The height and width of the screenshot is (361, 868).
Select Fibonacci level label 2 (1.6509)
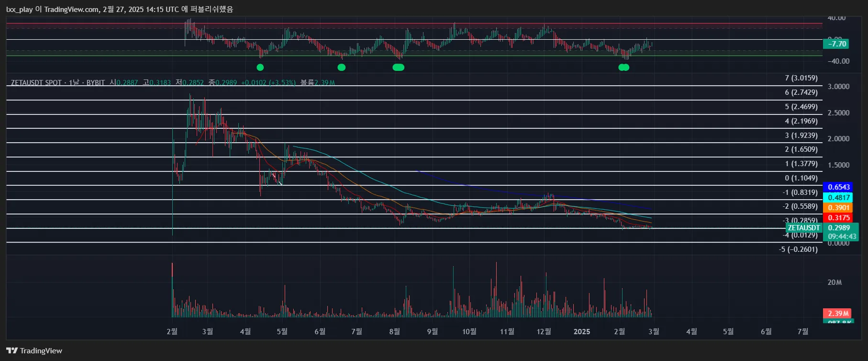(801, 149)
